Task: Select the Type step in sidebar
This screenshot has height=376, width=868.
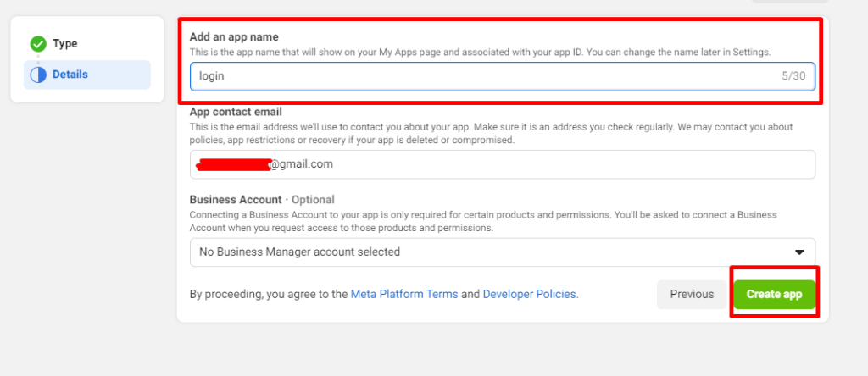Action: point(64,44)
